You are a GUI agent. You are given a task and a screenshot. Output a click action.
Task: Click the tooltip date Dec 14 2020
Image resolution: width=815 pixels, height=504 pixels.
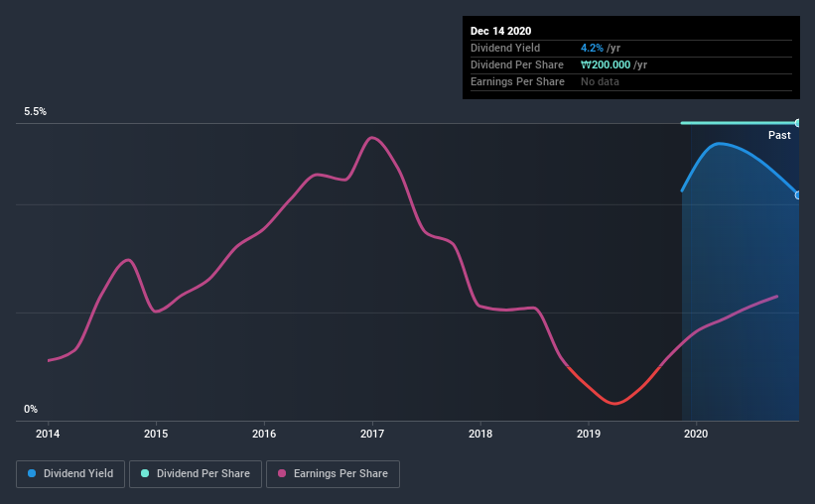501,31
